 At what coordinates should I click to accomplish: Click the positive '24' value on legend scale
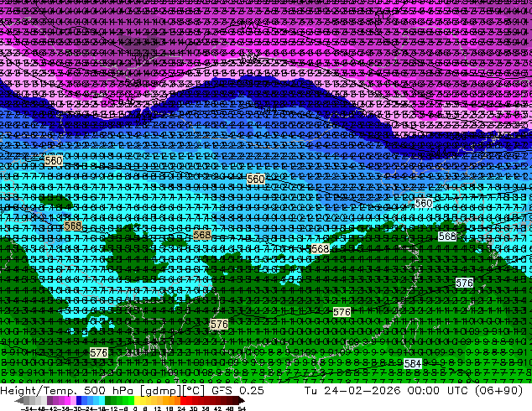(x=181, y=408)
